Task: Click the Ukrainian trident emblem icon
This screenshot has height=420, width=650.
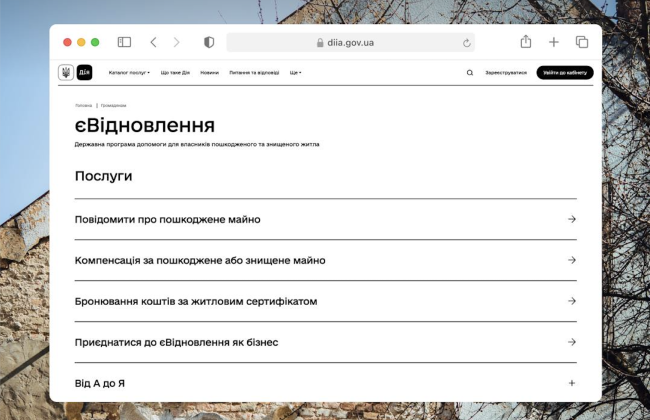Action: coord(66,73)
